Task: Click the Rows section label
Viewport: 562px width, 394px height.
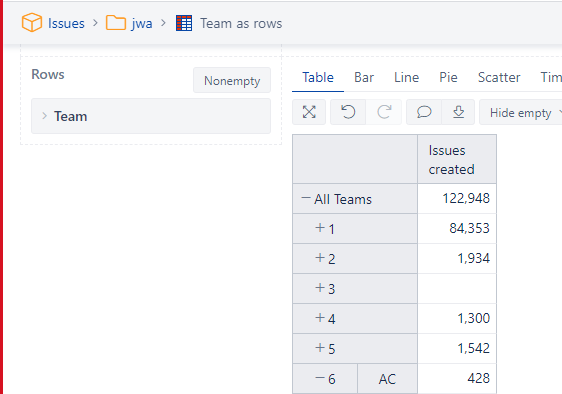Action: (x=48, y=75)
